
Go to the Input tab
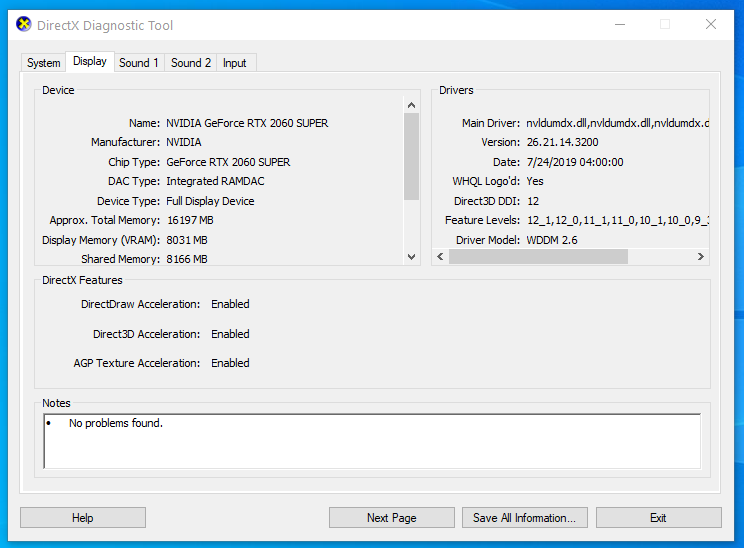[x=234, y=63]
